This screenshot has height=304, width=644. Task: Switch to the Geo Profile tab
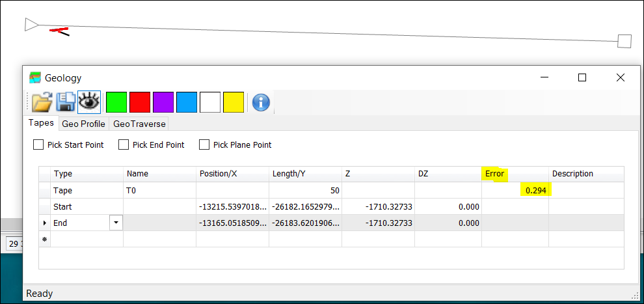(x=83, y=124)
